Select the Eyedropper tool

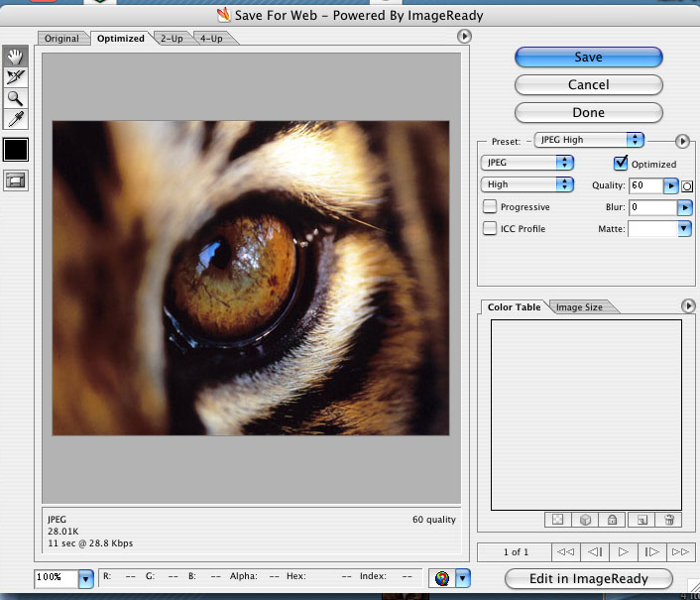pos(16,120)
